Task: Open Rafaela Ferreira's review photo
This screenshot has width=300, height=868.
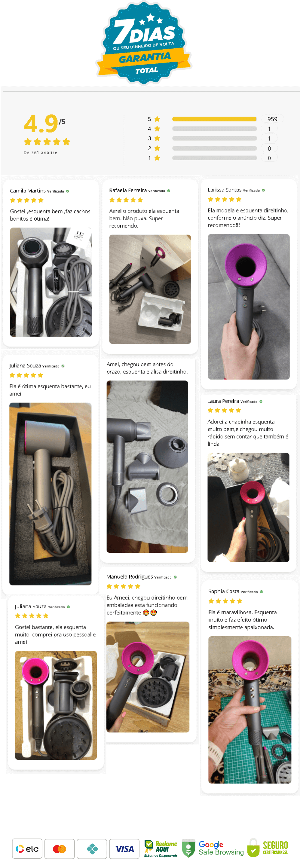Action: pos(150,289)
